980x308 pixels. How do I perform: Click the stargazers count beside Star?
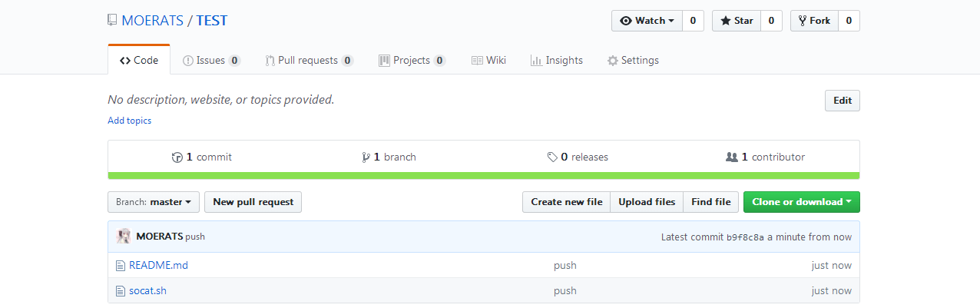[771, 21]
